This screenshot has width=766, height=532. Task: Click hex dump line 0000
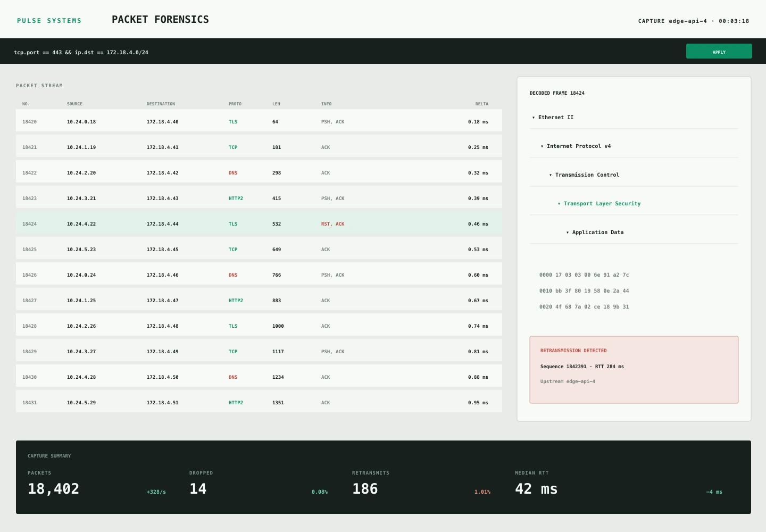tap(584, 275)
